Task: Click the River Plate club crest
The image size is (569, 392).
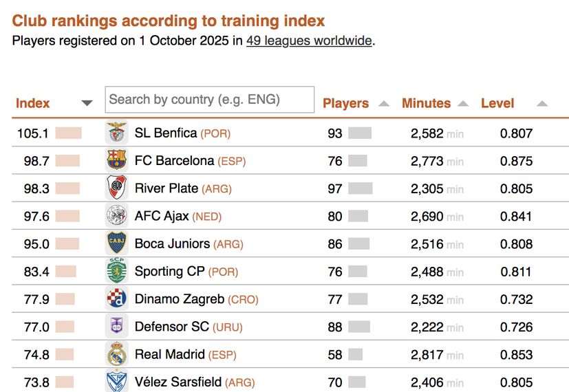Action: (x=117, y=188)
